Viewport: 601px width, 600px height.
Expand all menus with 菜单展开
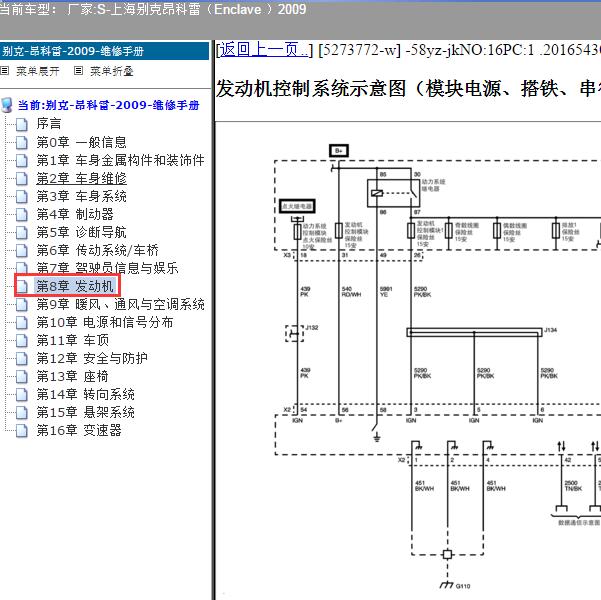click(38, 71)
